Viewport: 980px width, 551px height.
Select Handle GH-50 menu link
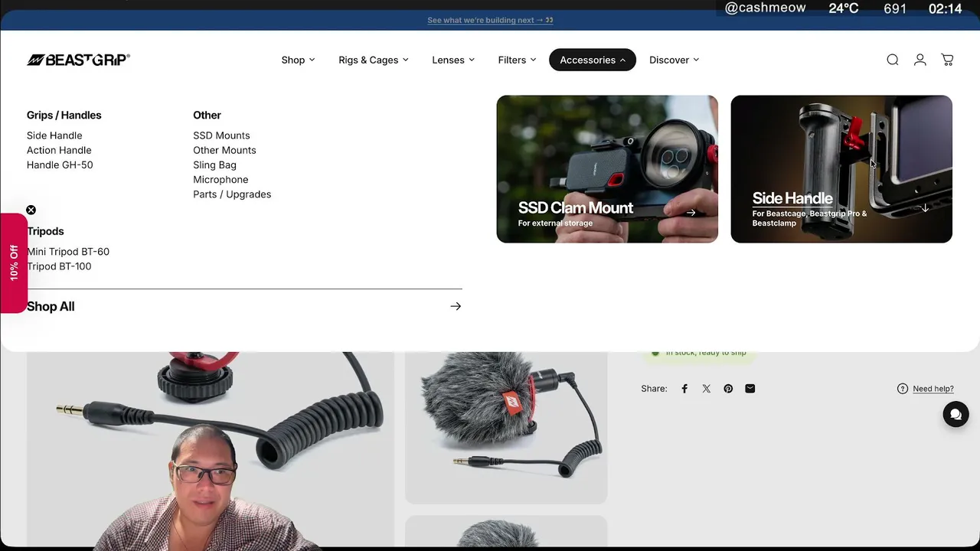[x=60, y=165]
